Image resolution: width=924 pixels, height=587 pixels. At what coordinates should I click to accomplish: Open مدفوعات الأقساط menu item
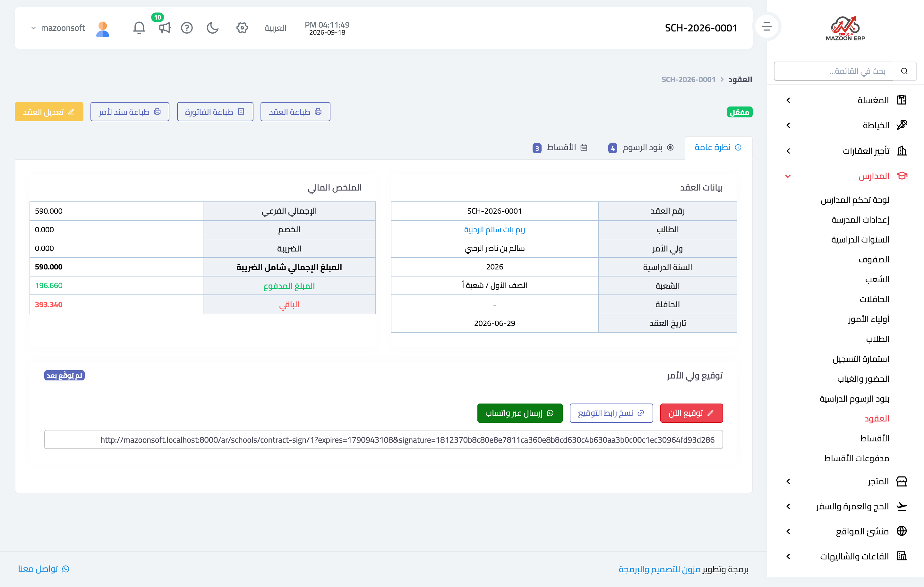coord(857,458)
